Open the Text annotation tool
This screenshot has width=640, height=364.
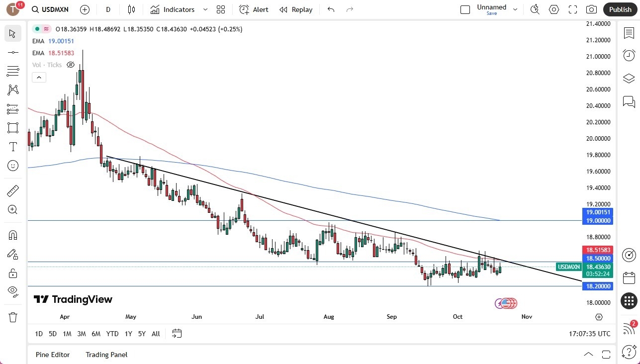(13, 147)
